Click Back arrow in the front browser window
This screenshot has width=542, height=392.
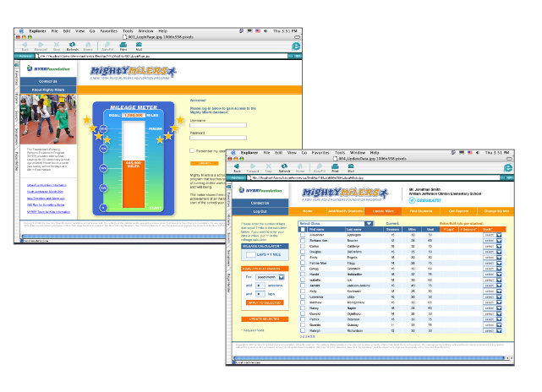(x=238, y=167)
